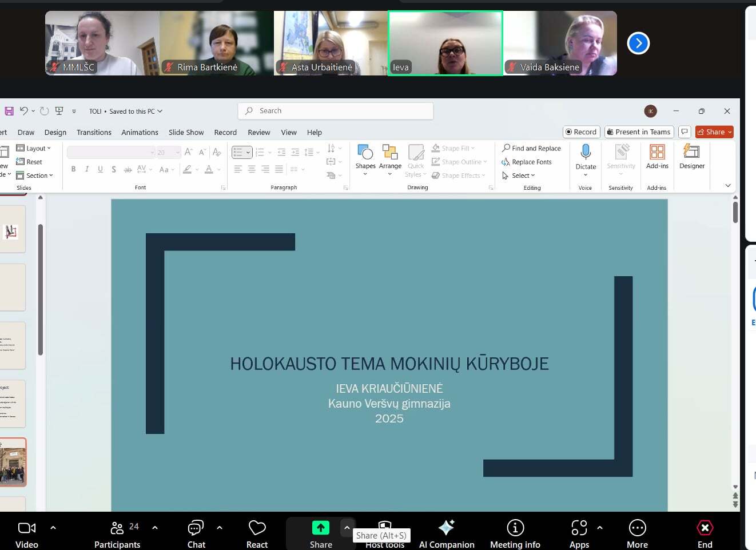Open Meeting info in Zoom
This screenshot has height=550, width=756.
pos(515,533)
